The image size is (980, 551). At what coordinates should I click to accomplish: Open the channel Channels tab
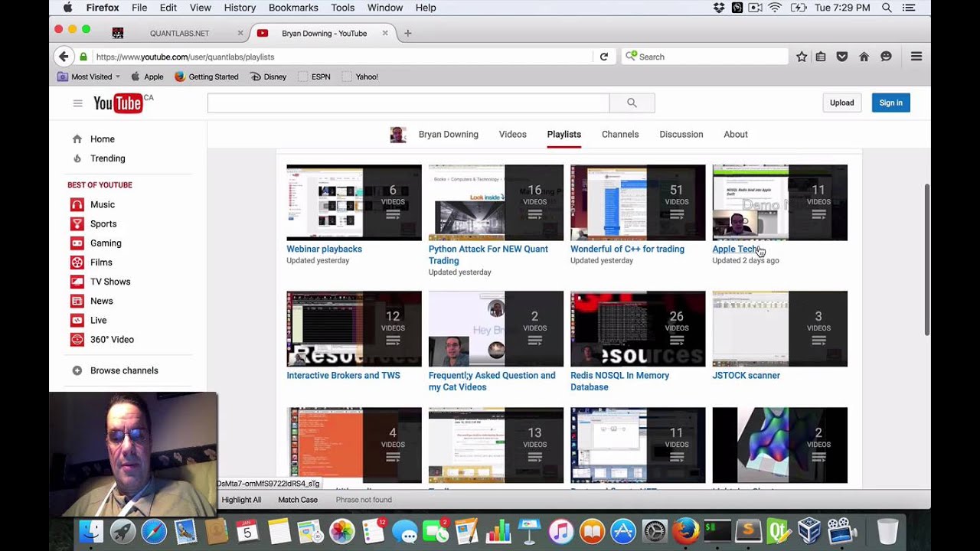(620, 134)
